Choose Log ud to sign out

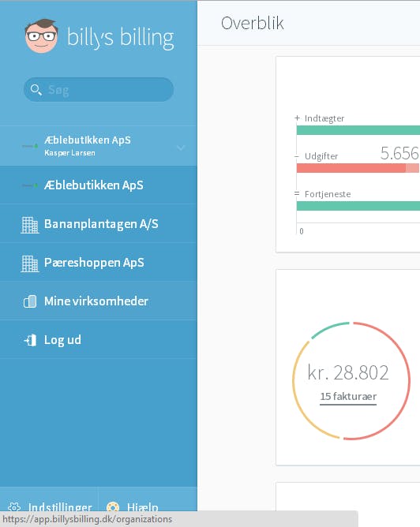click(99, 340)
